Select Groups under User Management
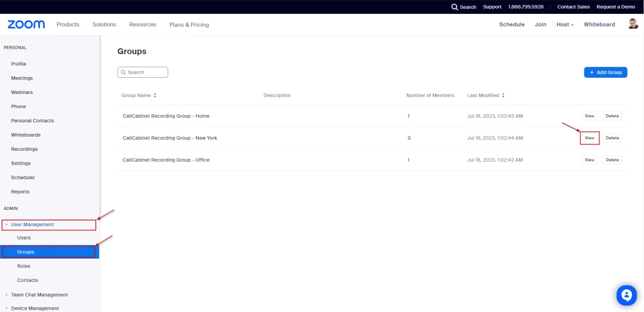Image resolution: width=644 pixels, height=312 pixels. (x=49, y=252)
